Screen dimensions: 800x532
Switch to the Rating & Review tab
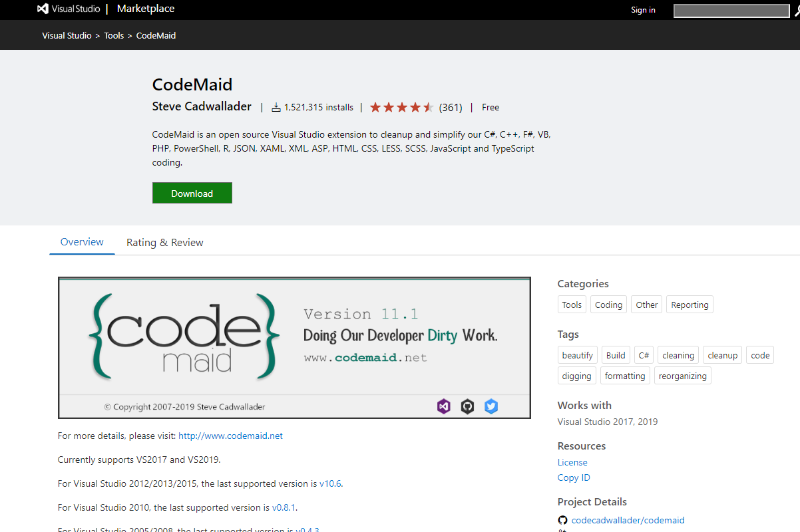pos(165,243)
